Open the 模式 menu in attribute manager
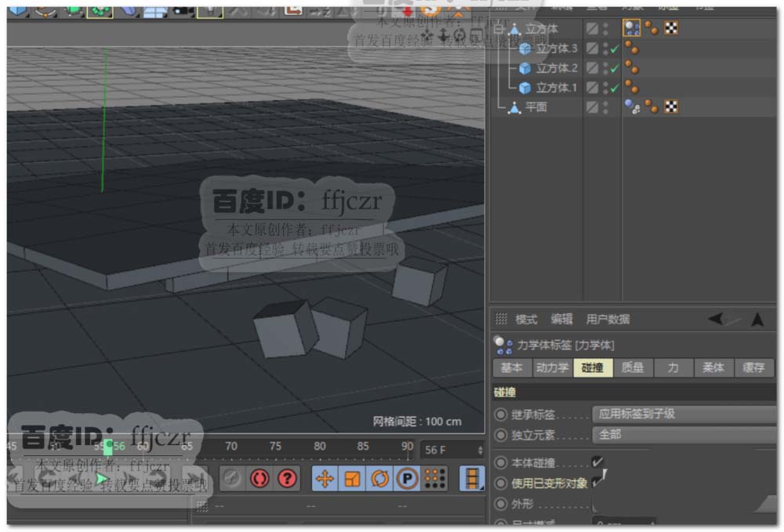 526,319
